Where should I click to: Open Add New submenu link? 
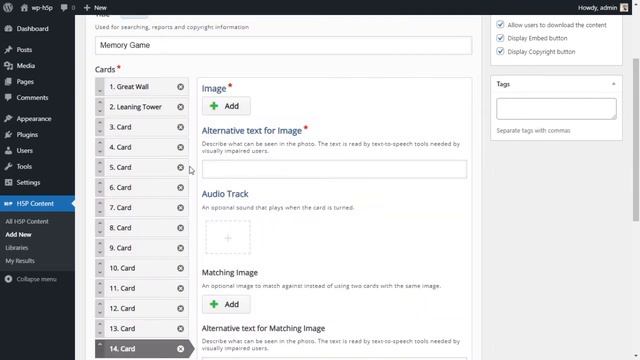18,235
